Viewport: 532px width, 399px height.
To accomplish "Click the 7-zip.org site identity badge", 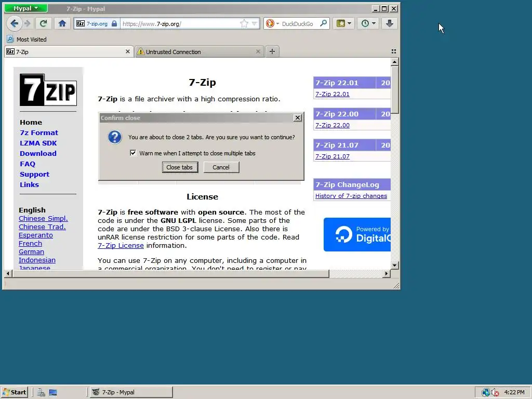I will (97, 24).
